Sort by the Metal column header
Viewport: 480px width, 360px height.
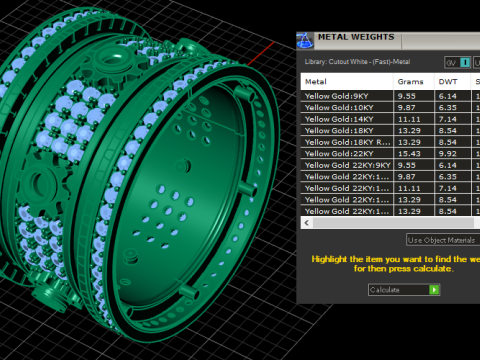click(x=347, y=82)
